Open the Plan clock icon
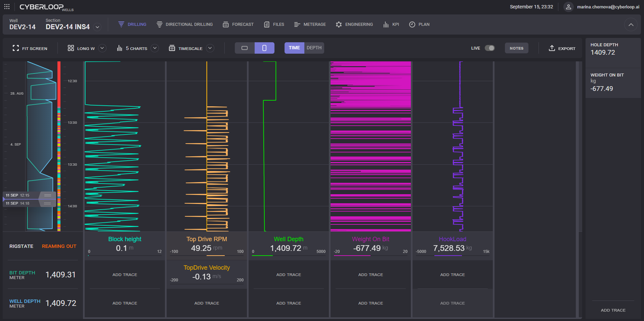Viewport: 644px width, 321px height. click(x=412, y=24)
